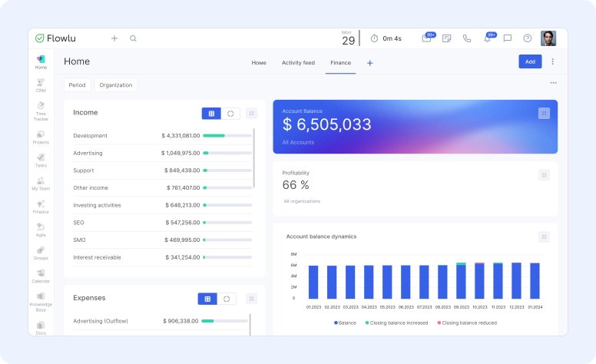Click the All Accounts link

point(298,143)
